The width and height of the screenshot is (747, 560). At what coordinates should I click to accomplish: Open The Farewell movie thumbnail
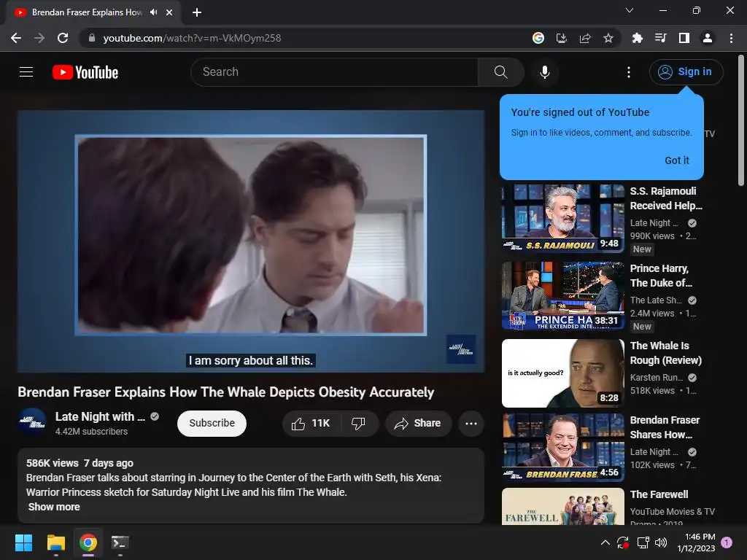coord(562,506)
